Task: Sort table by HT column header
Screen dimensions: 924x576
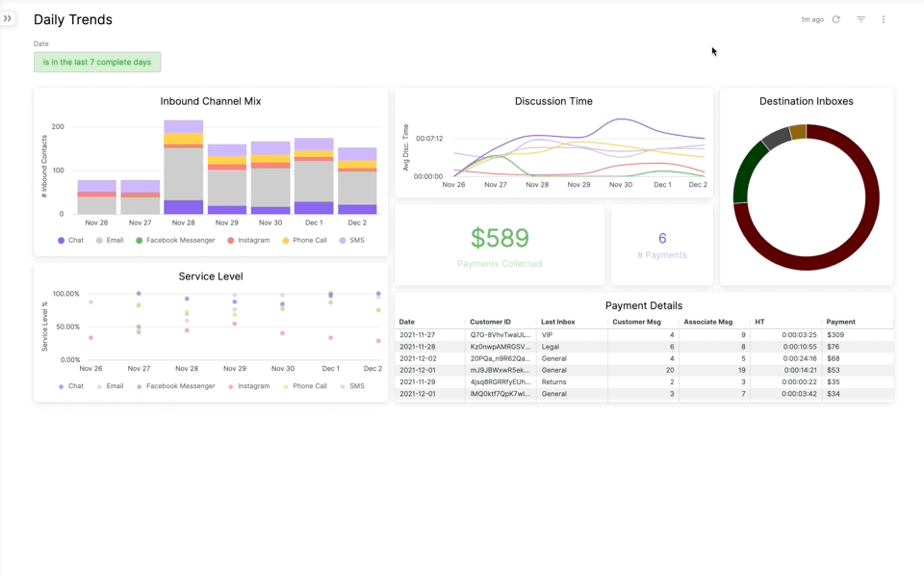Action: 759,322
